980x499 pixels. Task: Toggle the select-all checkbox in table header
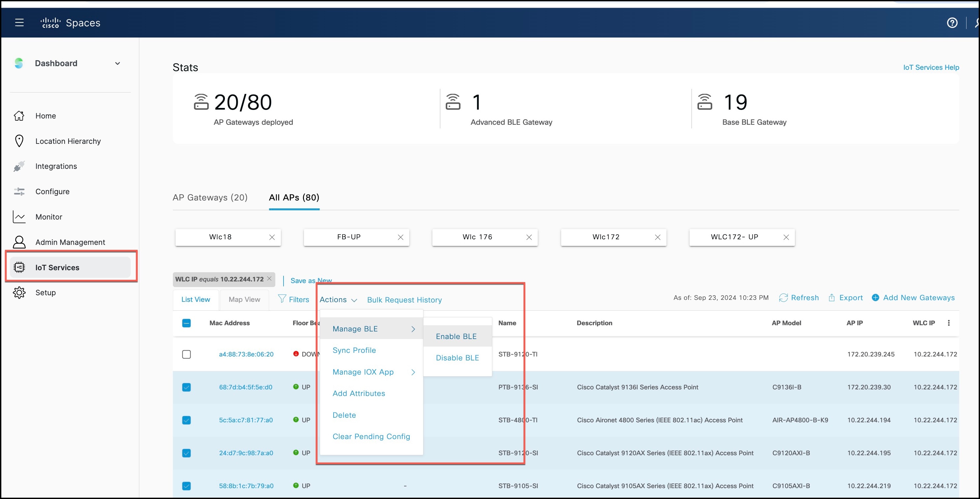[186, 323]
